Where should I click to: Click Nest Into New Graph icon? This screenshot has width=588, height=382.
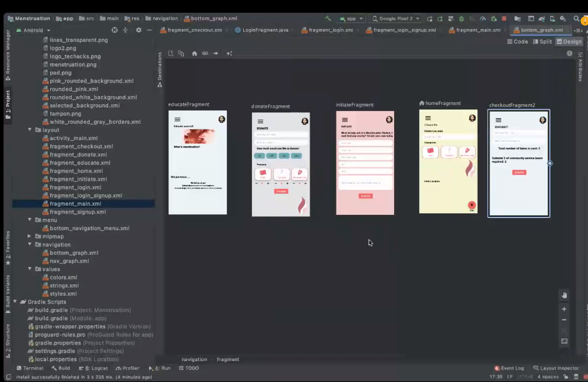(181, 53)
